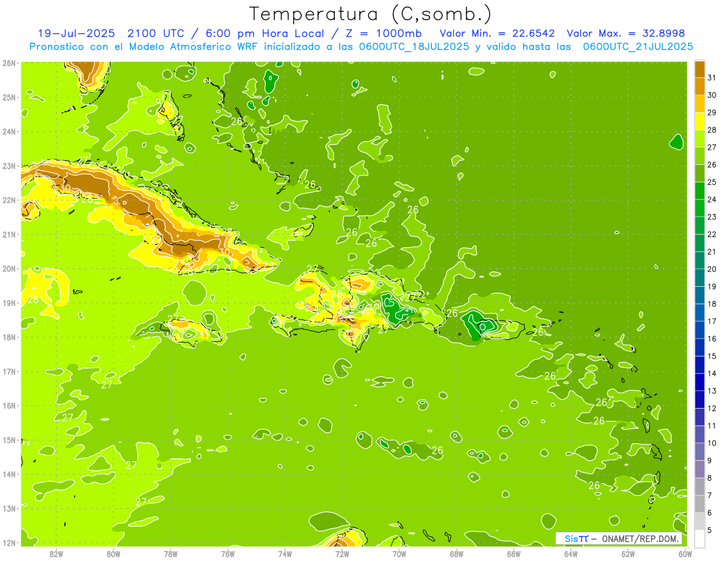Click the '20N' latitude axis label
This screenshot has width=728, height=562.
pos(9,269)
